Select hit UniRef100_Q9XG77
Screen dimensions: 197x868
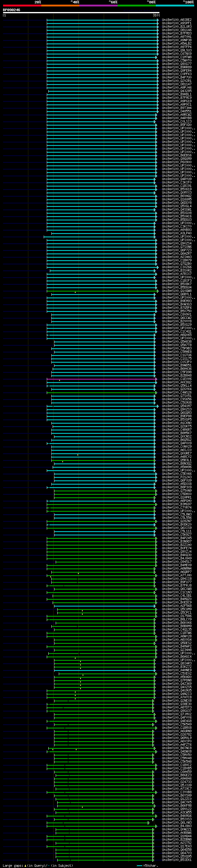177,64
